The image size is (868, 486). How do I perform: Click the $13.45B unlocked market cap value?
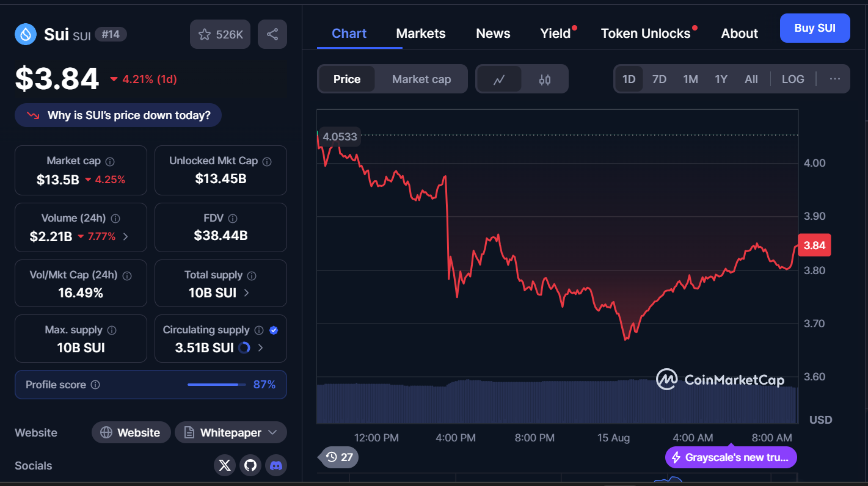221,179
